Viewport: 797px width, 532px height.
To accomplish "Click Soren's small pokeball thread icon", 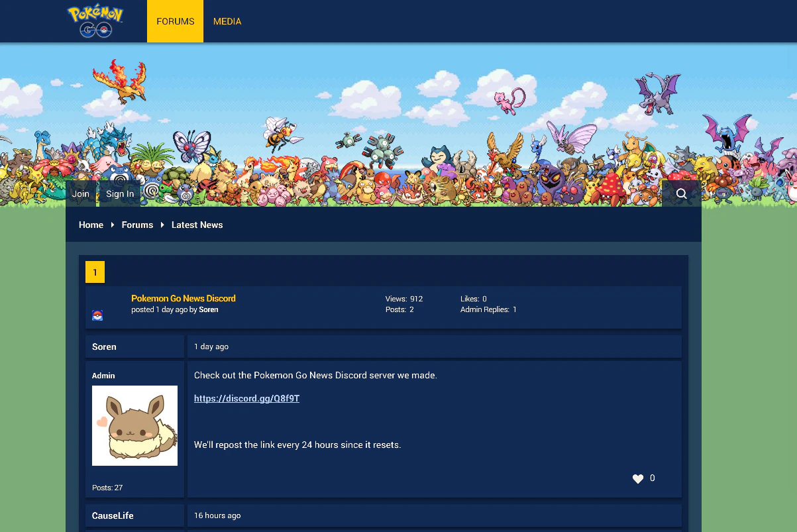I will click(x=97, y=315).
